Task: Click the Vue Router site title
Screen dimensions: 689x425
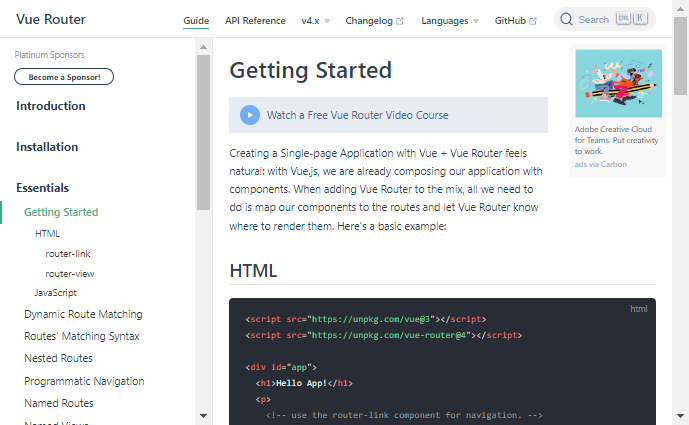Action: (x=51, y=19)
